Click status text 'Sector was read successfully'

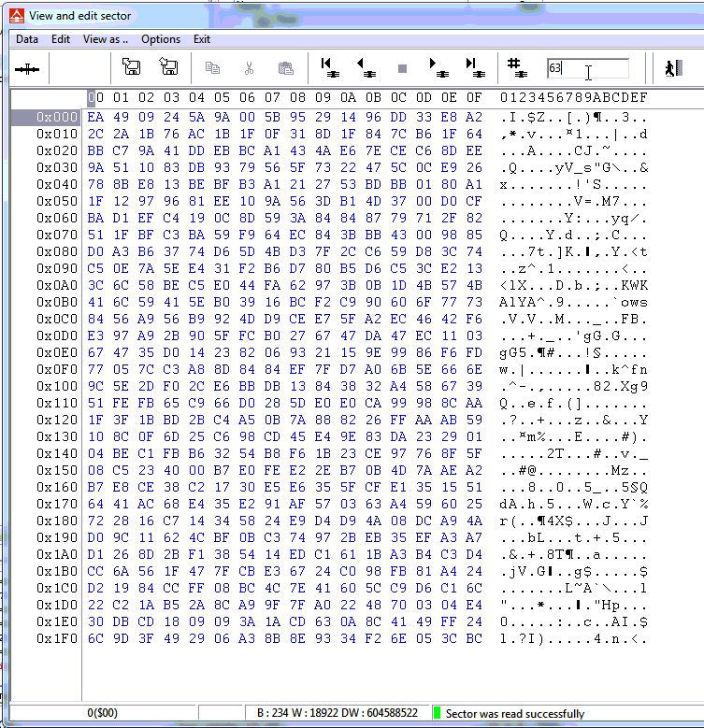point(514,713)
